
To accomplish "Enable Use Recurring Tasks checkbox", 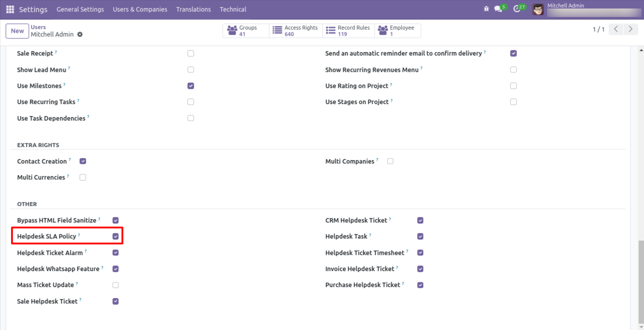I will point(191,101).
